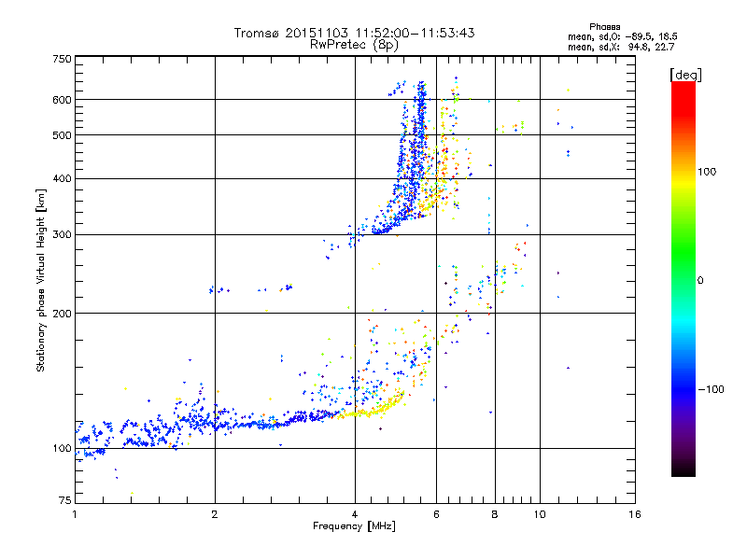Click the [deg] colorbar unit label
The image size is (747, 560).
click(x=685, y=75)
